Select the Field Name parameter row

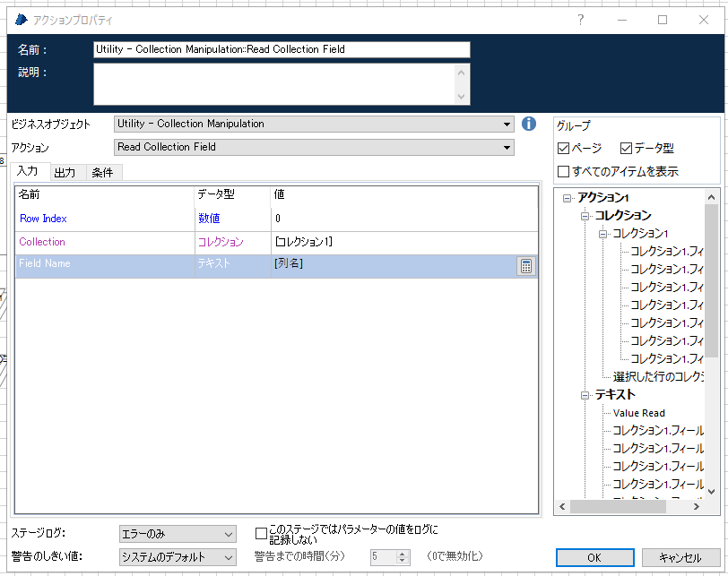277,266
